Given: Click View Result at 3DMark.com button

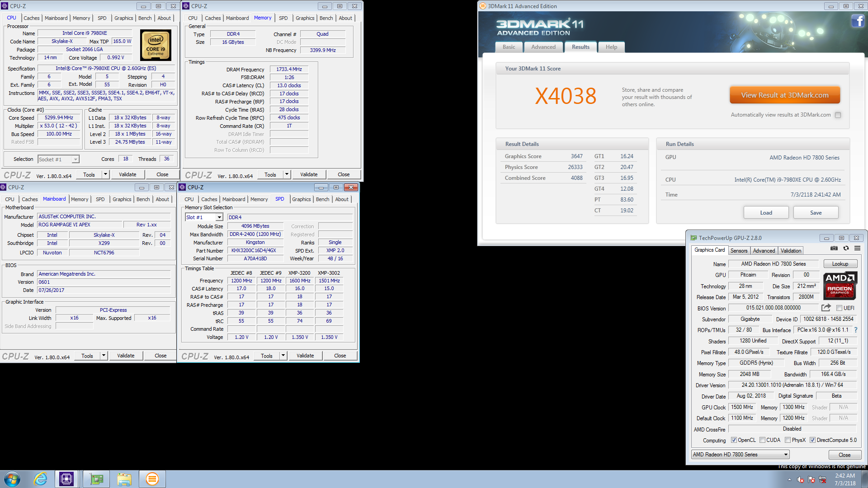Looking at the screenshot, I should (x=785, y=95).
